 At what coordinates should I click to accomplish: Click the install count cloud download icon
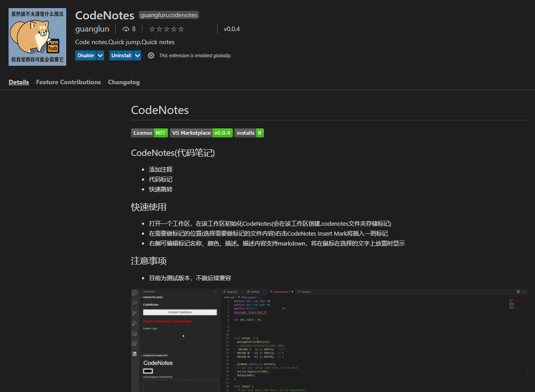click(126, 29)
